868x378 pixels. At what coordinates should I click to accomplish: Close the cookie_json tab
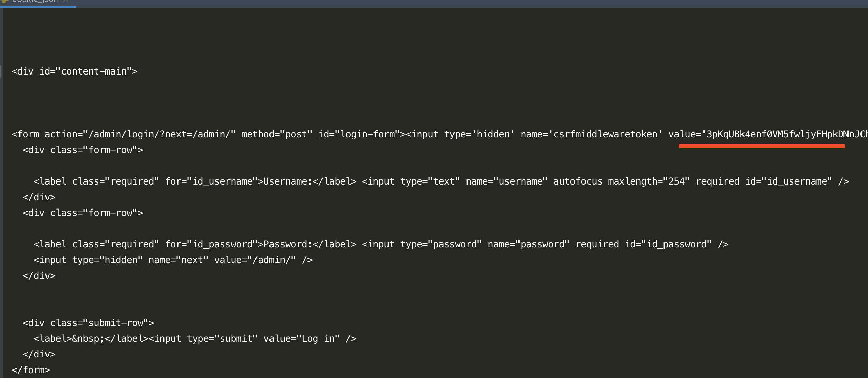point(66,1)
